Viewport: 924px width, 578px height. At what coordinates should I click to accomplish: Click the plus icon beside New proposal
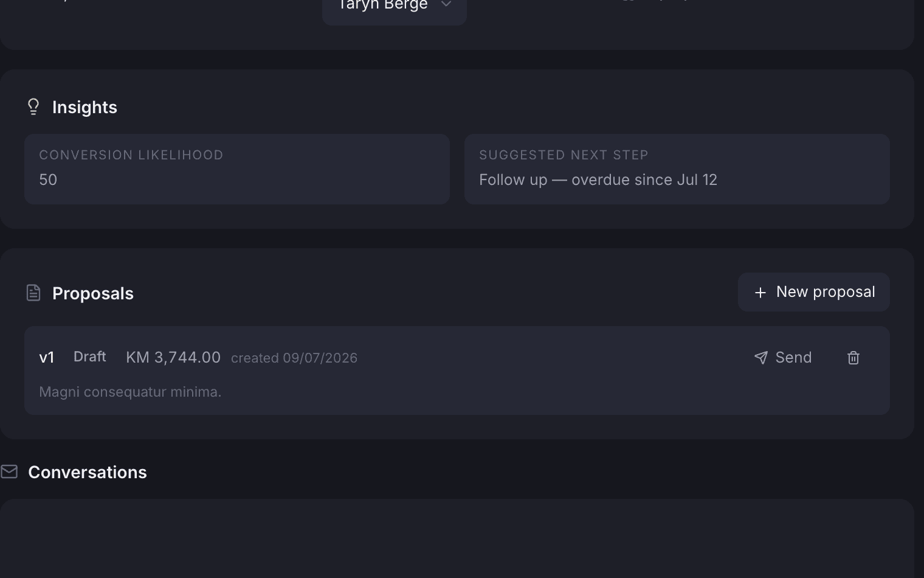tap(760, 293)
